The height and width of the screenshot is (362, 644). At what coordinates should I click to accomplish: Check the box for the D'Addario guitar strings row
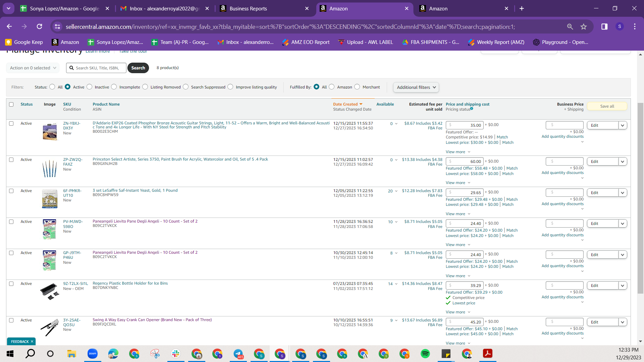click(11, 123)
